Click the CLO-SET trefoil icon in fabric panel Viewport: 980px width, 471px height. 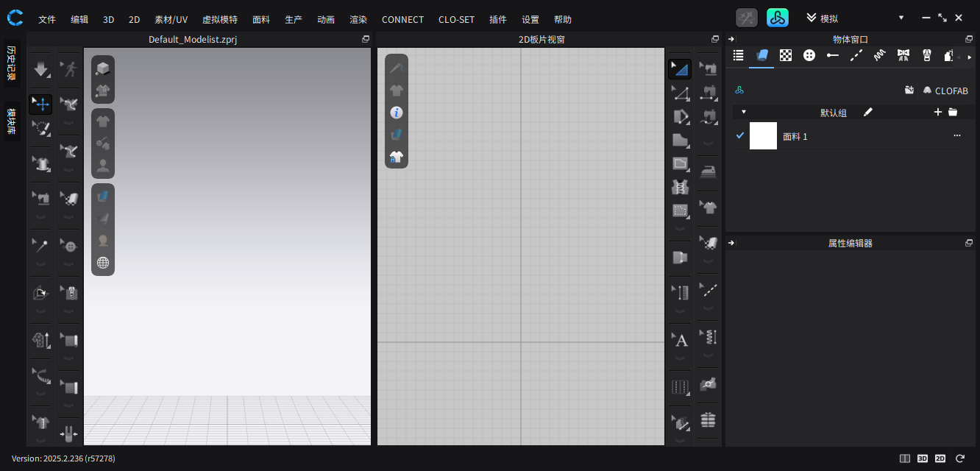tap(739, 91)
